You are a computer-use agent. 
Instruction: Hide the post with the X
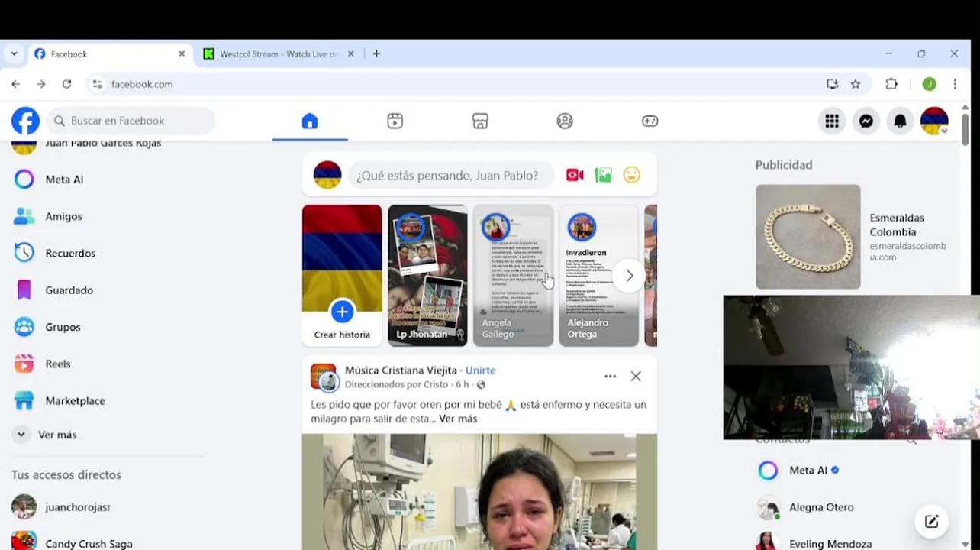tap(636, 376)
